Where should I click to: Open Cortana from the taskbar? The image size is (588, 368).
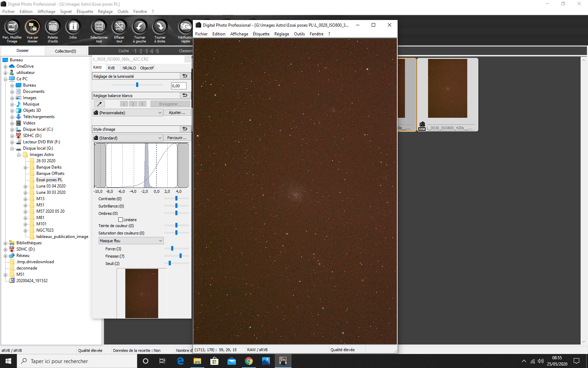click(x=146, y=361)
